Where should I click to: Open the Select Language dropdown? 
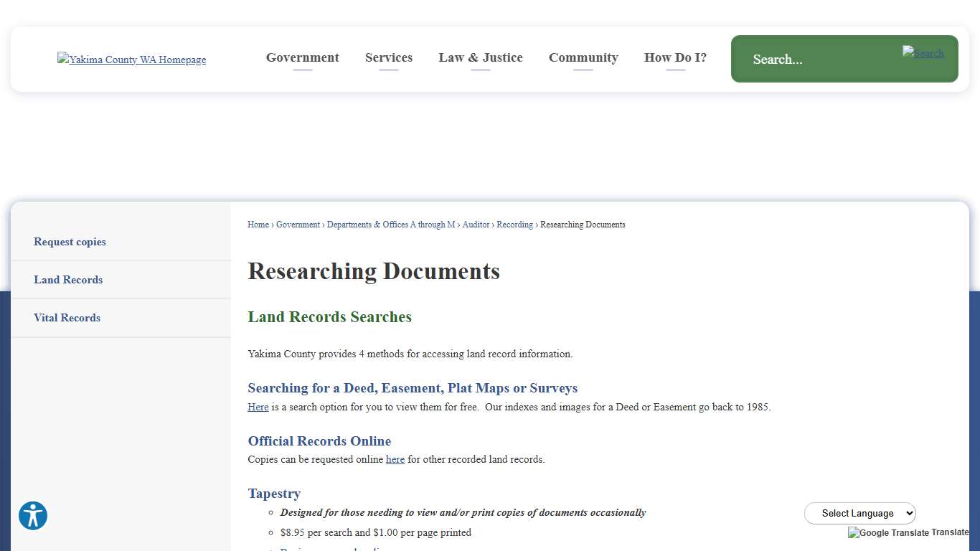pyautogui.click(x=859, y=513)
